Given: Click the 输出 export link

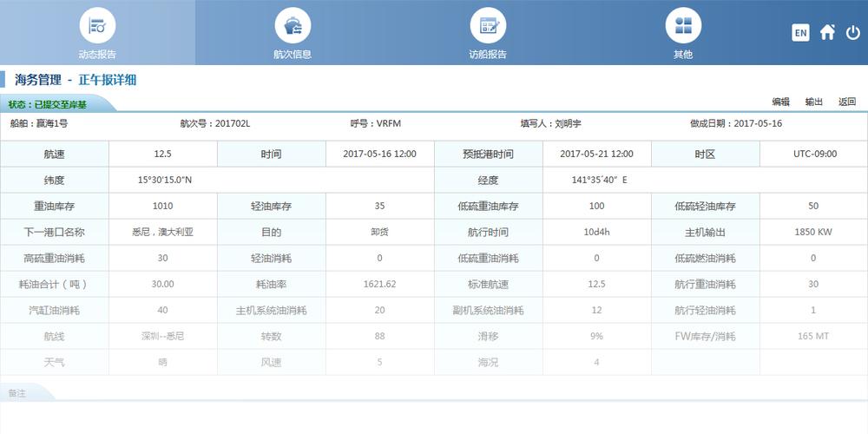Looking at the screenshot, I should tap(814, 102).
